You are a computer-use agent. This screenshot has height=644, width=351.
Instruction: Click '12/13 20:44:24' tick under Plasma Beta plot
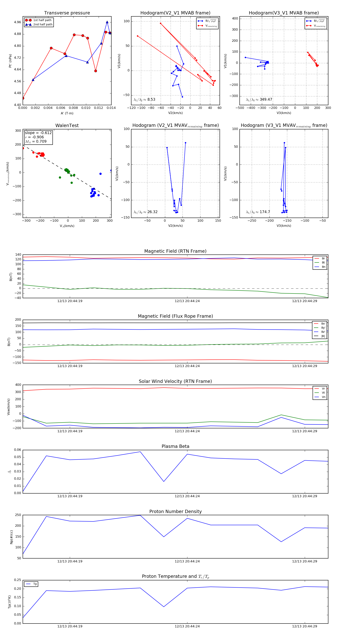187,496
